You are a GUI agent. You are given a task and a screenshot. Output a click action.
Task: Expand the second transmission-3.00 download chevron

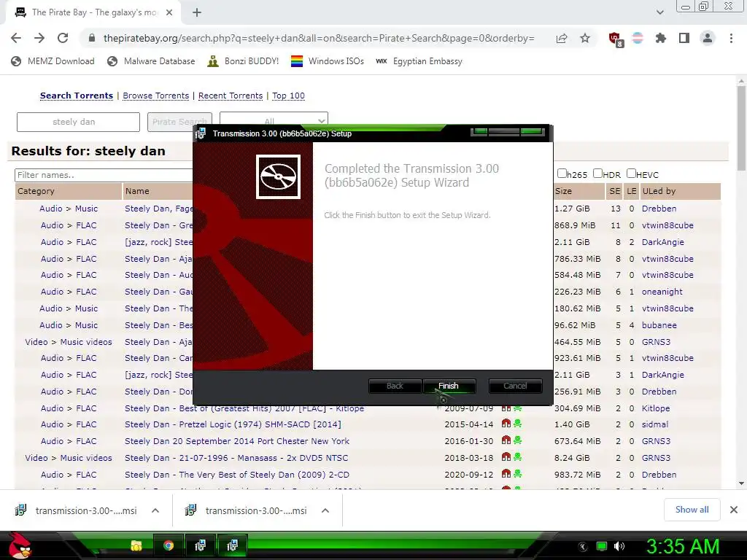325,510
